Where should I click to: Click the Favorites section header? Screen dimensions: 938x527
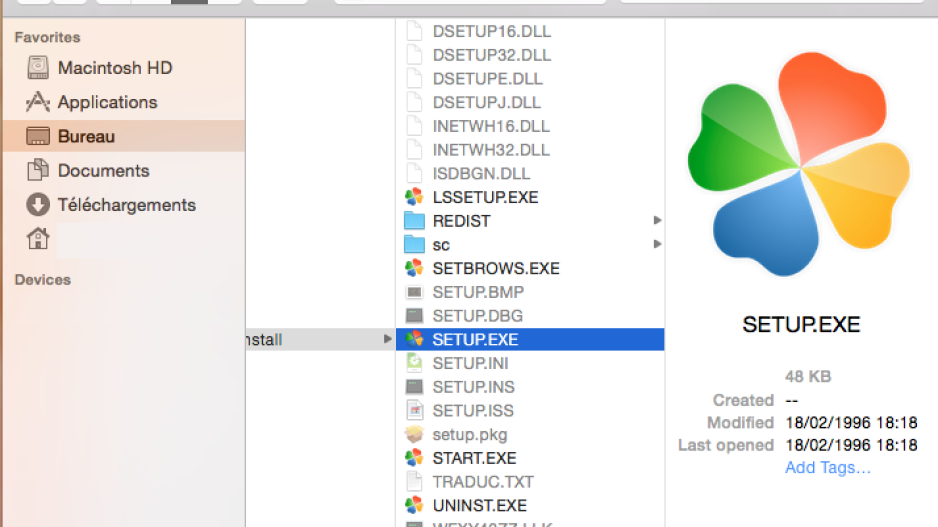pyautogui.click(x=47, y=37)
